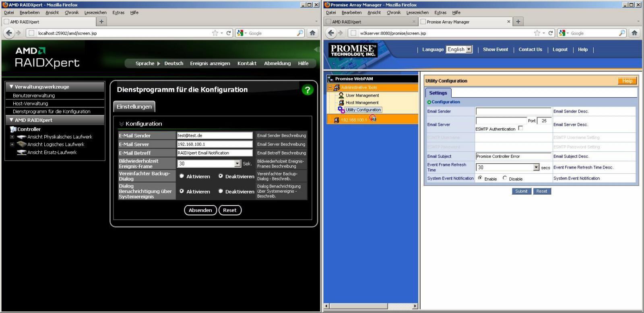
Task: Open the Extras menu in the RAIDXpert window
Action: coord(118,12)
